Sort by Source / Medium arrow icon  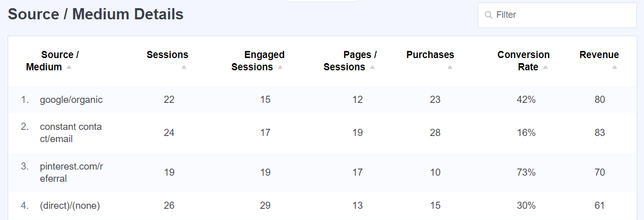coord(69,67)
